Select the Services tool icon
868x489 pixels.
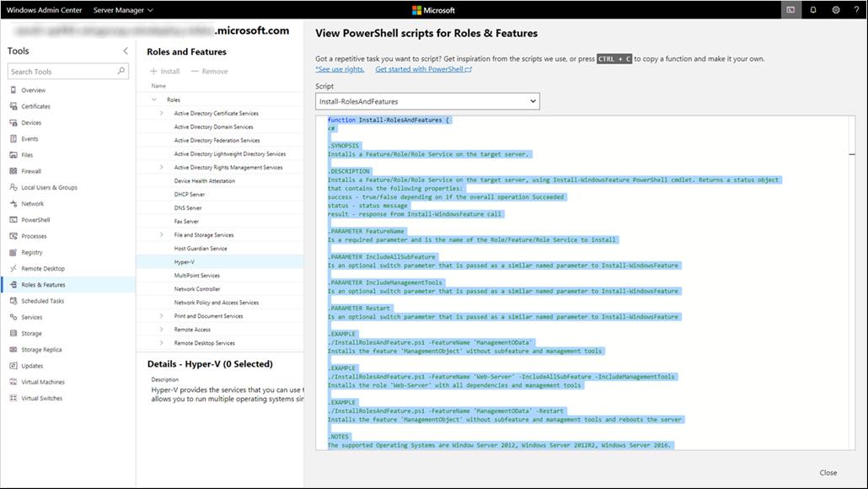tap(13, 317)
